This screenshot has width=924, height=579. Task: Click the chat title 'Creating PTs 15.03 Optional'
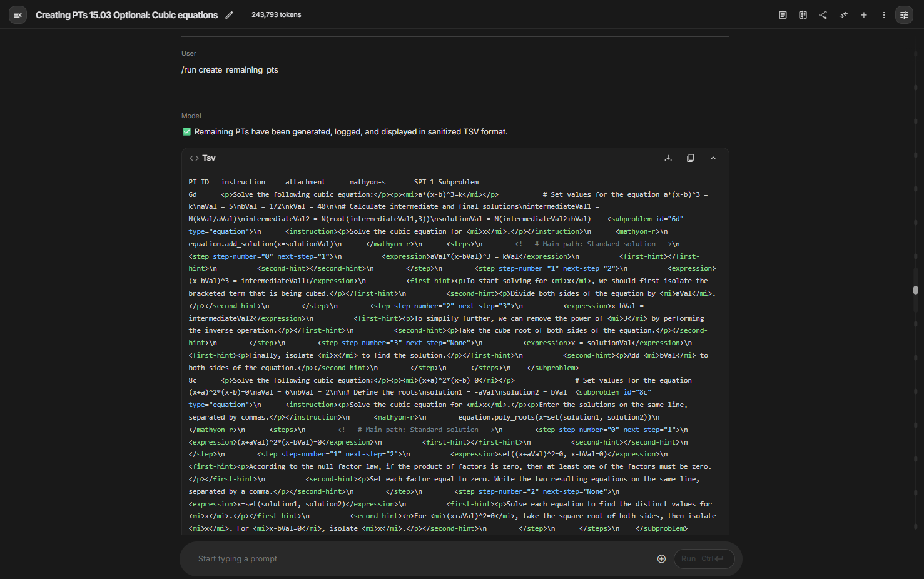(x=126, y=15)
